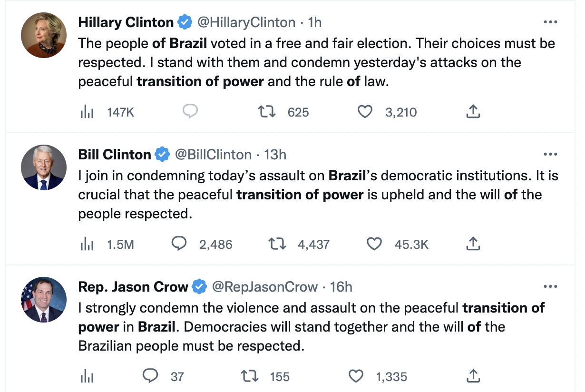Reply to Hillary Clinton's tweet
This screenshot has height=392, width=585.
[190, 112]
